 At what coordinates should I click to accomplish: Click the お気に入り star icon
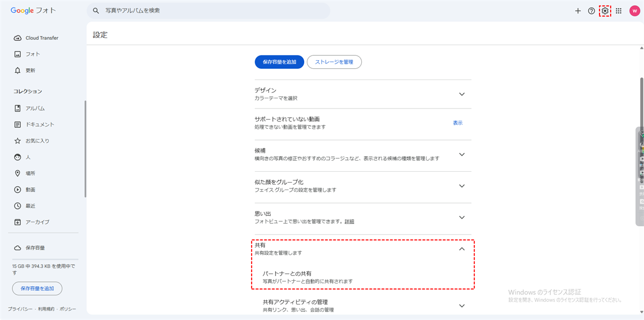pyautogui.click(x=17, y=141)
